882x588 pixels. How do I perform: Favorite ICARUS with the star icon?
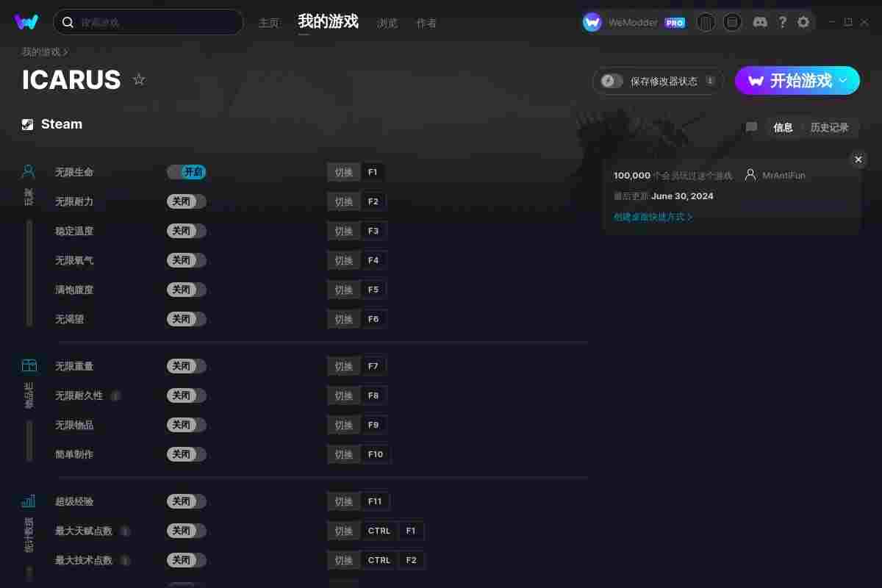pyautogui.click(x=139, y=79)
